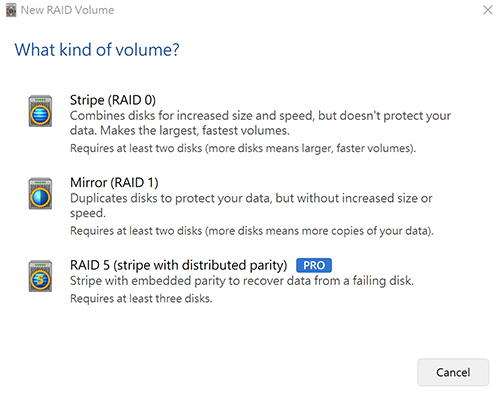Close the New RAID Volume window
Image resolution: width=500 pixels, height=397 pixels.
488,10
